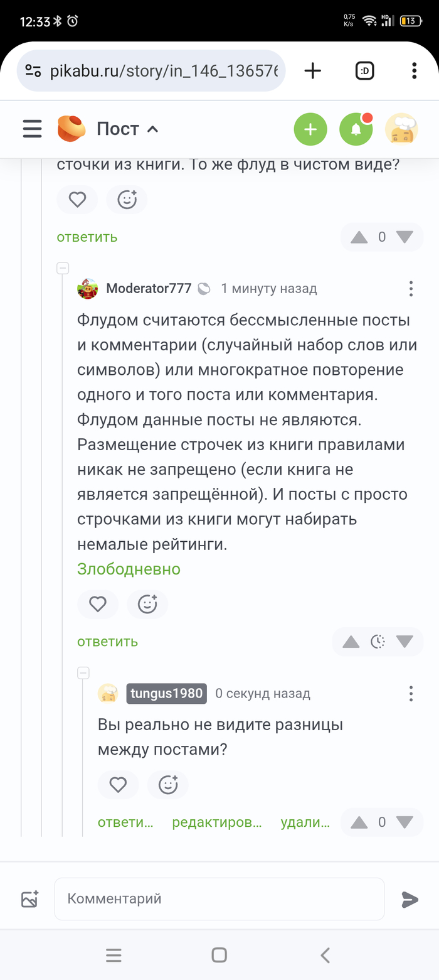The width and height of the screenshot is (439, 980).
Task: Open the user profile avatar
Action: (x=401, y=129)
